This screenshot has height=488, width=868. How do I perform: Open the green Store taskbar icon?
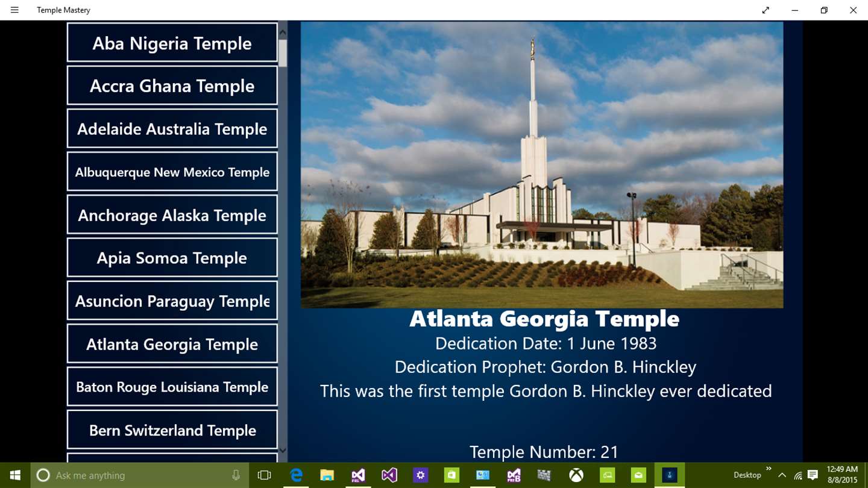click(451, 475)
